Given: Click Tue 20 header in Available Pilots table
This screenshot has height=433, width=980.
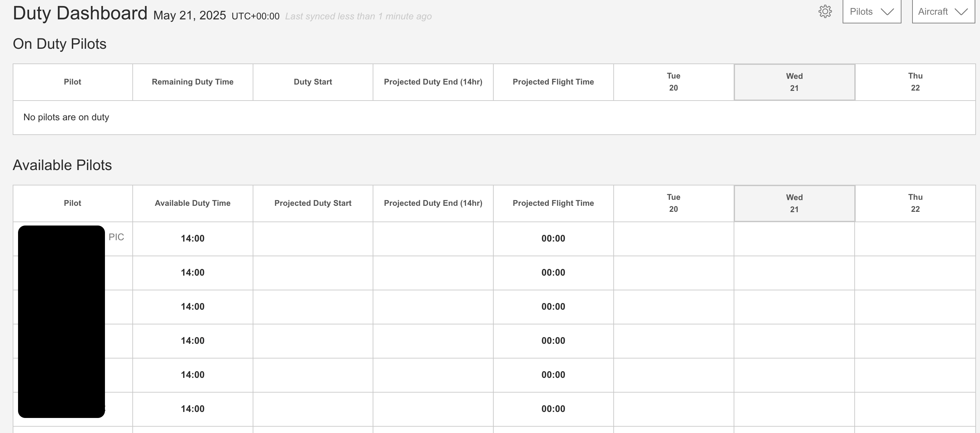Looking at the screenshot, I should (673, 203).
